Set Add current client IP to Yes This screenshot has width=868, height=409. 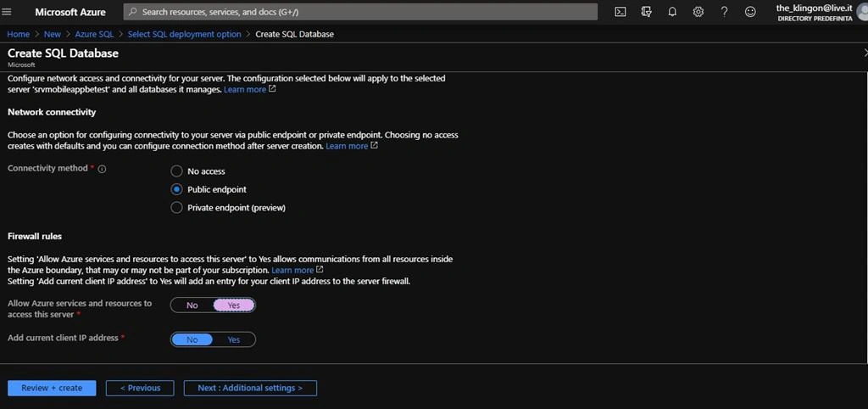[x=234, y=339]
